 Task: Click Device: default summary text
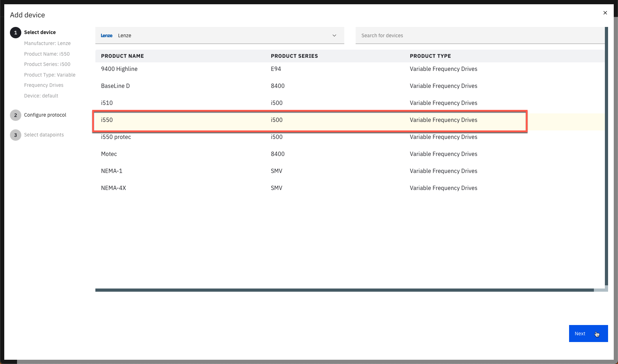coord(41,96)
